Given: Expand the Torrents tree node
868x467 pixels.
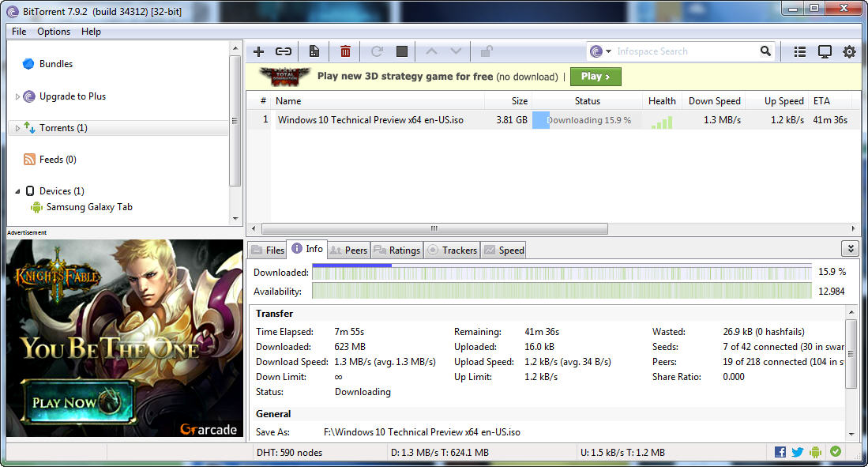Looking at the screenshot, I should click(17, 128).
